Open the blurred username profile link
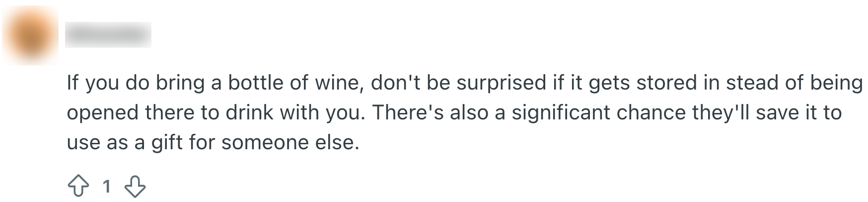868x202 pixels. (x=108, y=35)
